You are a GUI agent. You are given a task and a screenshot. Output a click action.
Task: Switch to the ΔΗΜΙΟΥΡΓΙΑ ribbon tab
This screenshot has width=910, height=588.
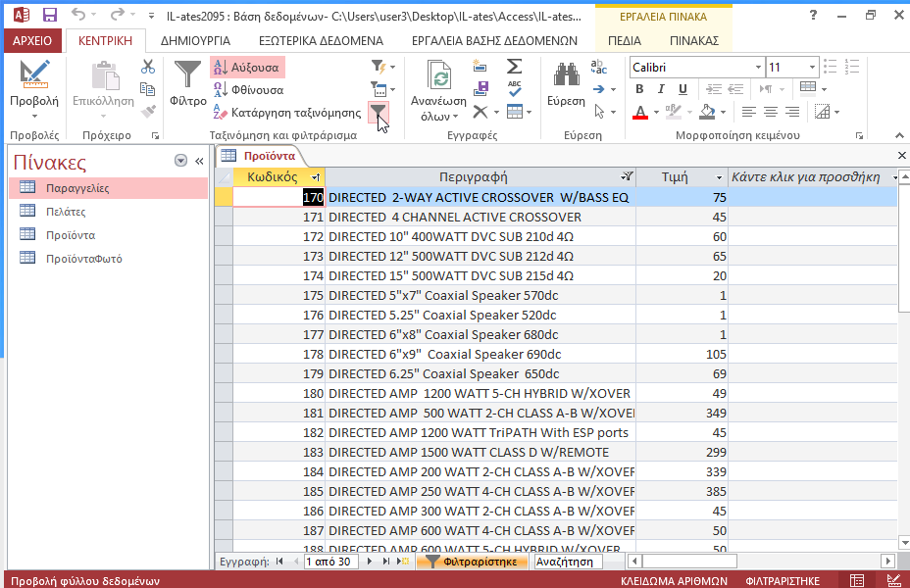(x=195, y=40)
